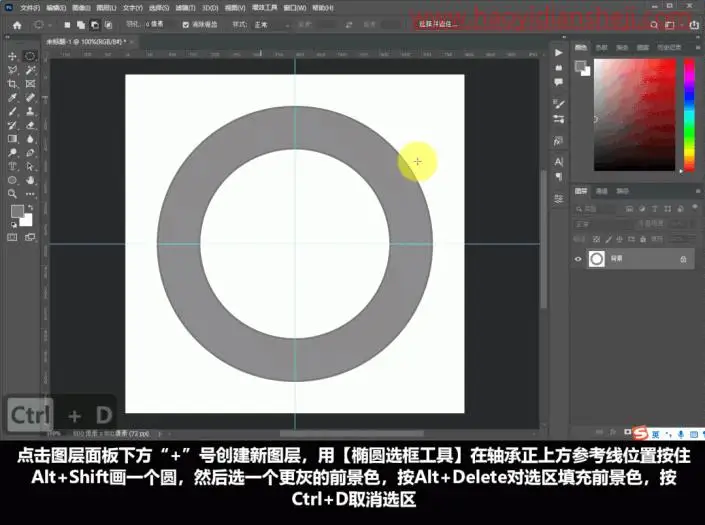This screenshot has width=705, height=525.
Task: Click the foreground color swatch in Color panel
Action: [x=580, y=67]
